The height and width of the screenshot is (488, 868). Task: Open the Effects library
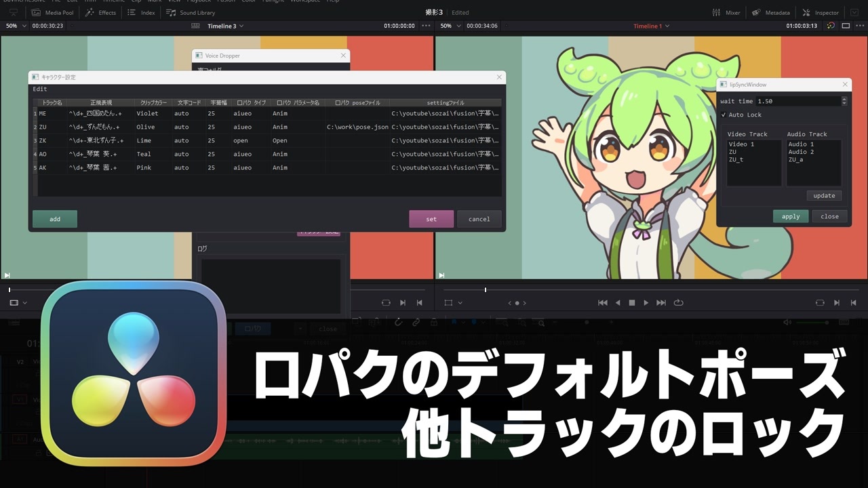(100, 12)
